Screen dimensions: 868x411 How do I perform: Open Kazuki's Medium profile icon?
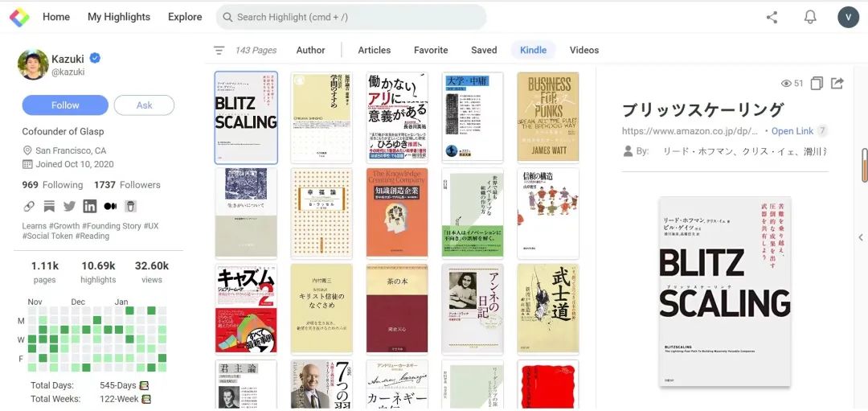(110, 207)
